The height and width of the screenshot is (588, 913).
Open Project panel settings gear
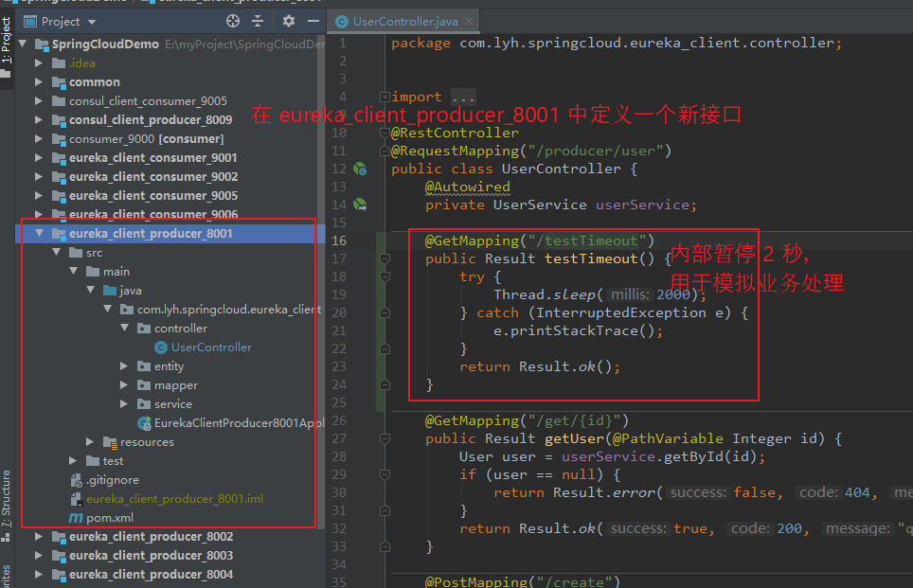pos(288,22)
